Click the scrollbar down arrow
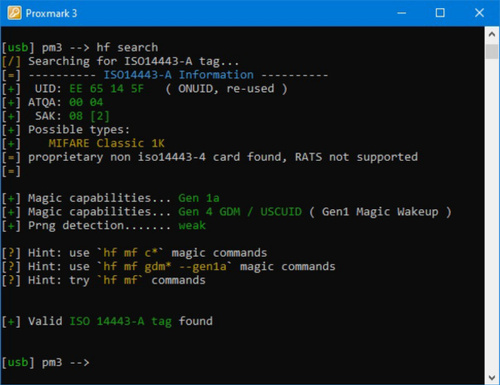Viewport: 500px width, 385px height. coord(492,377)
